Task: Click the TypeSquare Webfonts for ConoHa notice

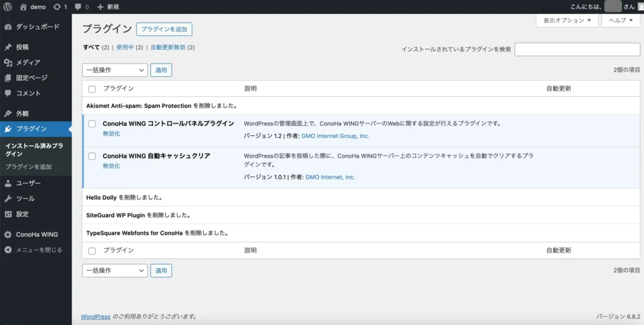Action: pyautogui.click(x=157, y=233)
